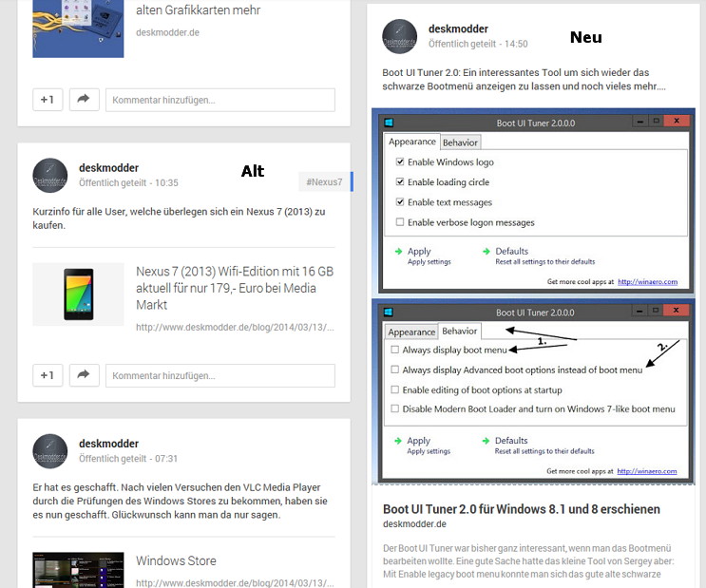
Task: Click the 14:50 post timestamp
Action: click(x=516, y=44)
